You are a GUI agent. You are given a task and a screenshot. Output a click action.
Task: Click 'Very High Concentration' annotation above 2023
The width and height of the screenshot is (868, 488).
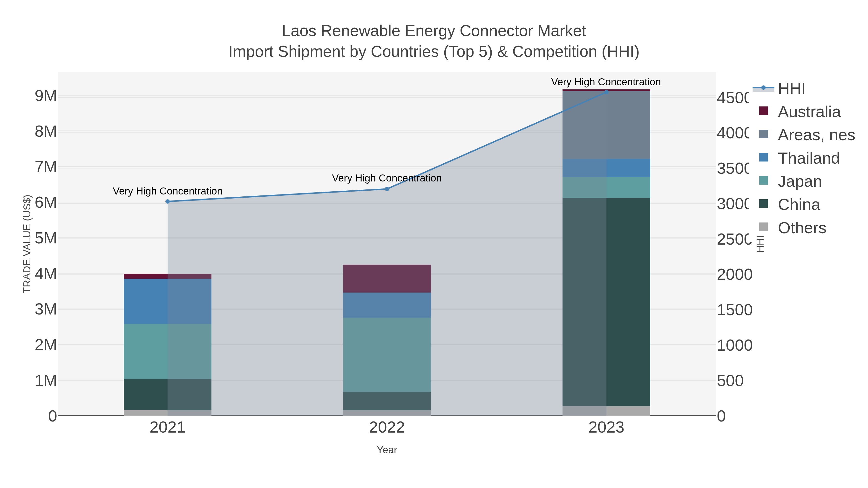point(606,82)
